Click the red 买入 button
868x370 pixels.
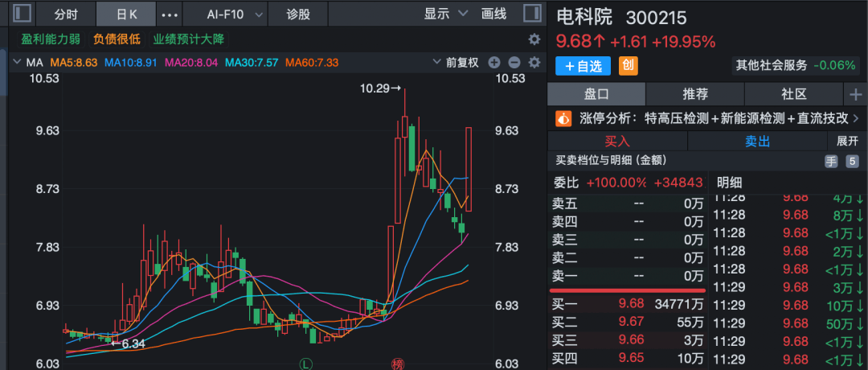[617, 141]
